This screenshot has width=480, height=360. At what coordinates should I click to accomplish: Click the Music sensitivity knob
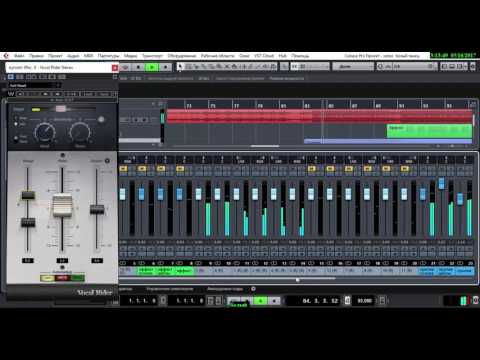(x=80, y=132)
